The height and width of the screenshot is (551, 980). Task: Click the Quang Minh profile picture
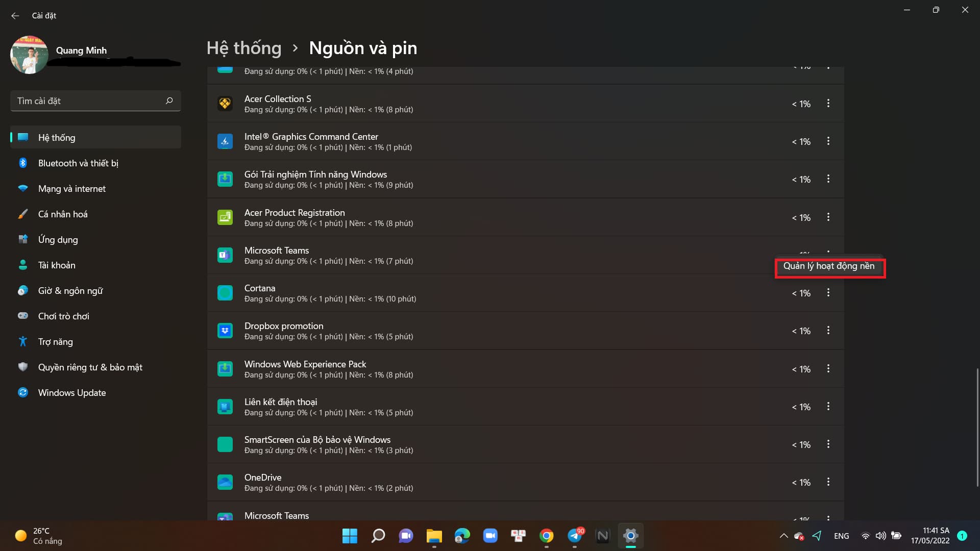(x=29, y=55)
